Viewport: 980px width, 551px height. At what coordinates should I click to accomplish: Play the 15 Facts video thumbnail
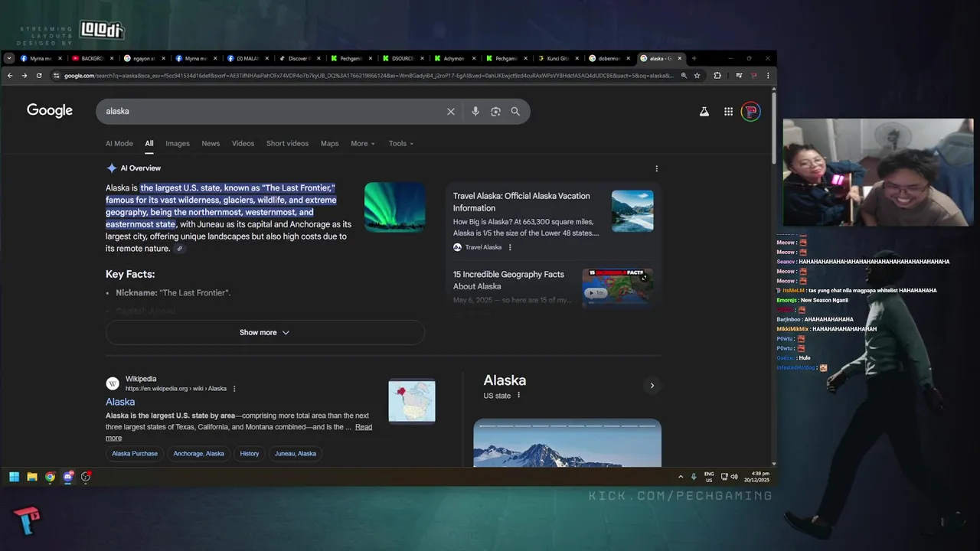click(618, 287)
